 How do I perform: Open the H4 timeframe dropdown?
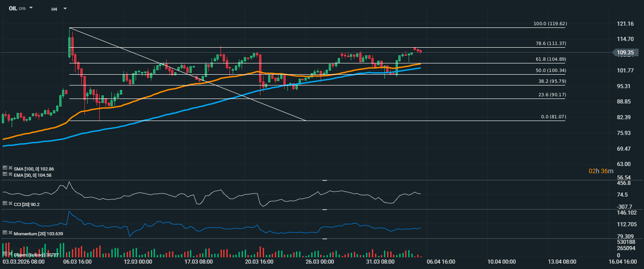coord(65,9)
